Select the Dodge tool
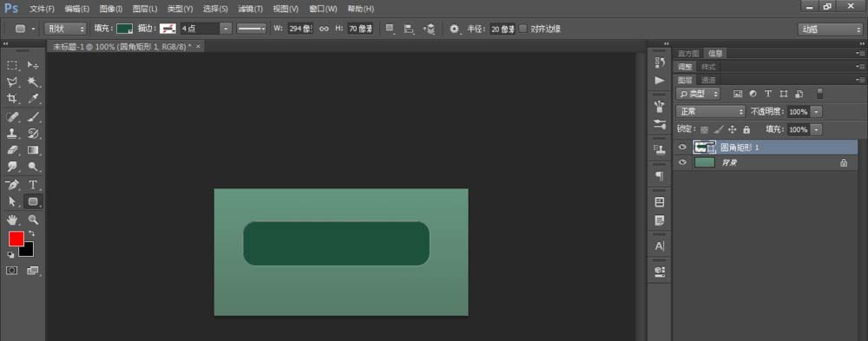 click(x=33, y=167)
